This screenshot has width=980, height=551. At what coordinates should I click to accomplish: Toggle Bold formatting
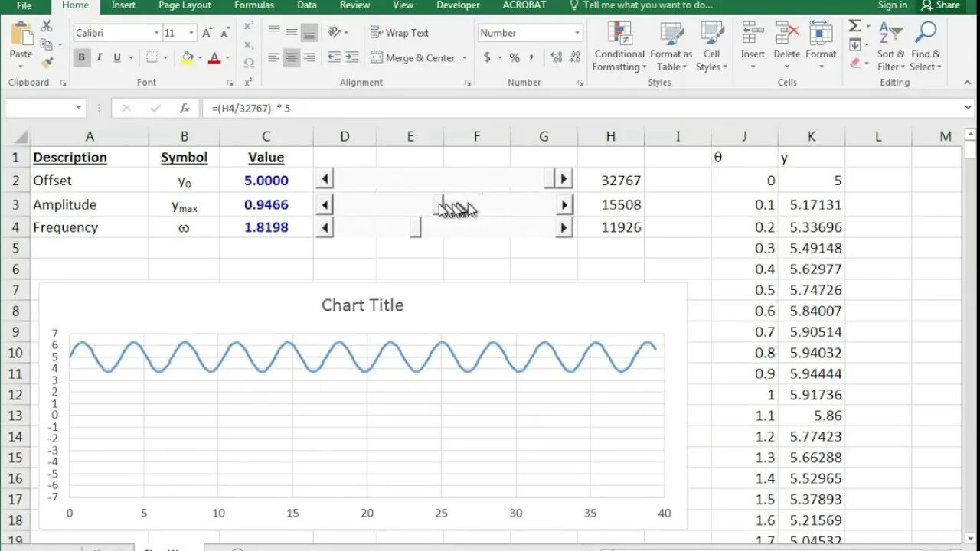click(x=81, y=57)
